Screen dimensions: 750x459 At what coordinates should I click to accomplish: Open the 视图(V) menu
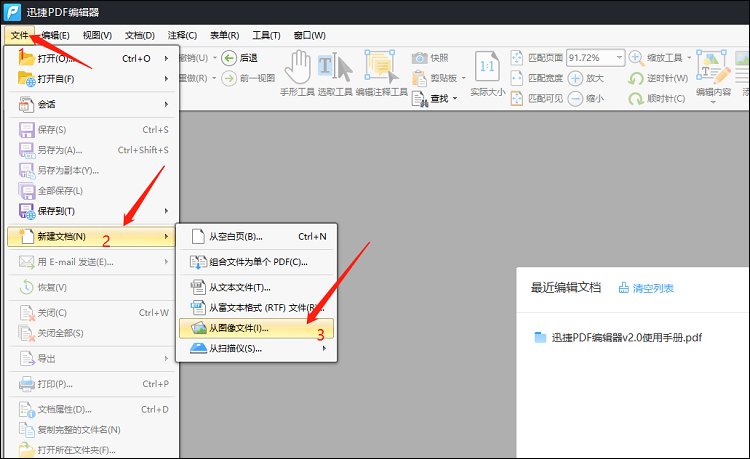[x=97, y=35]
